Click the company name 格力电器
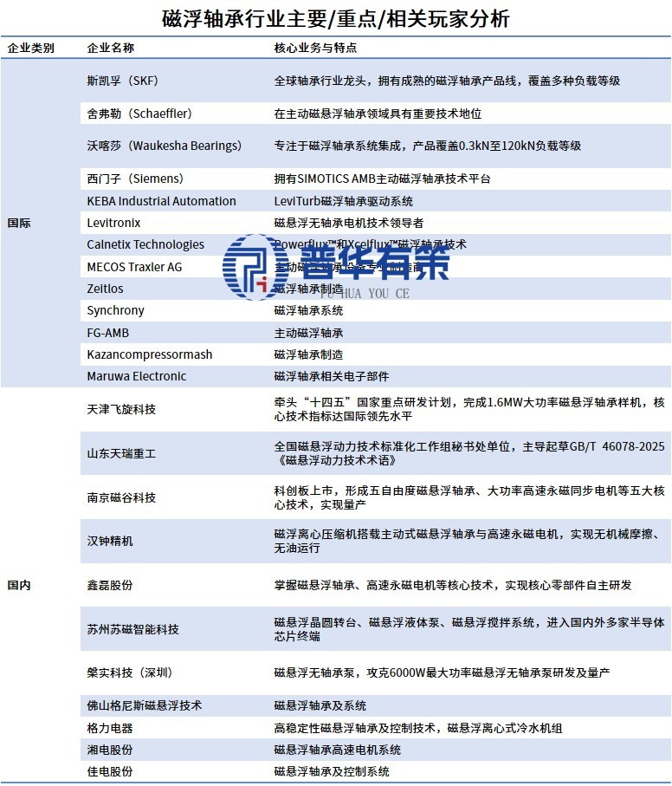This screenshot has height=786, width=672. (110, 728)
